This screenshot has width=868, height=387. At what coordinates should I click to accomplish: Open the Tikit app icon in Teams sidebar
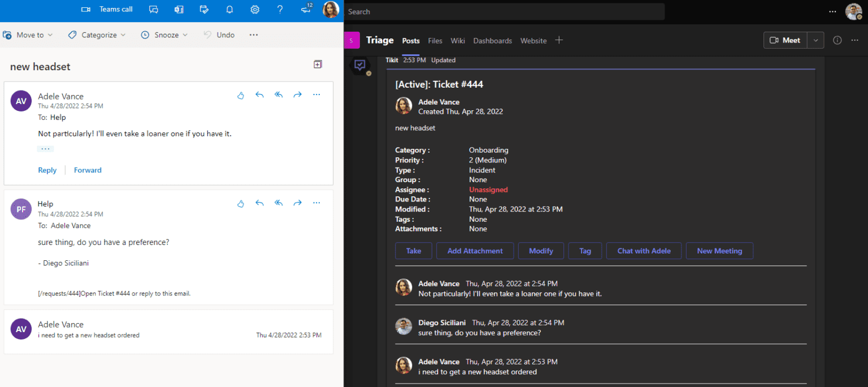(x=360, y=66)
